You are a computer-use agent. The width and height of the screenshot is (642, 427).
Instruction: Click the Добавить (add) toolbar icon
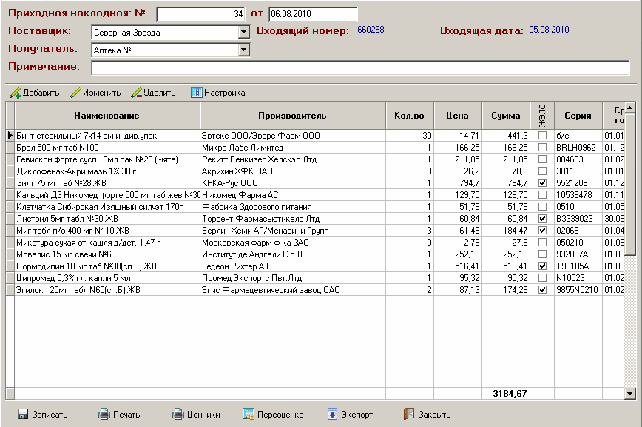[16, 93]
